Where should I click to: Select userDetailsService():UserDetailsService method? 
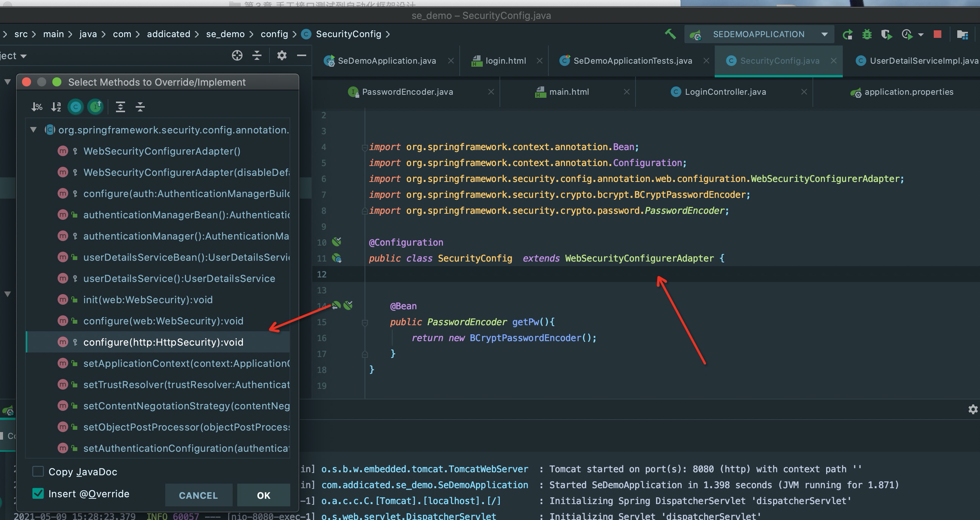tap(158, 279)
